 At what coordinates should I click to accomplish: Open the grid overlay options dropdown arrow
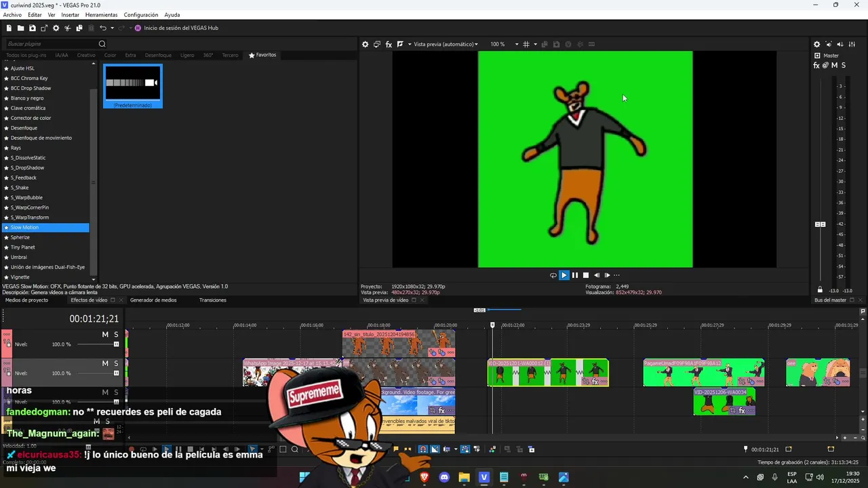coord(535,44)
